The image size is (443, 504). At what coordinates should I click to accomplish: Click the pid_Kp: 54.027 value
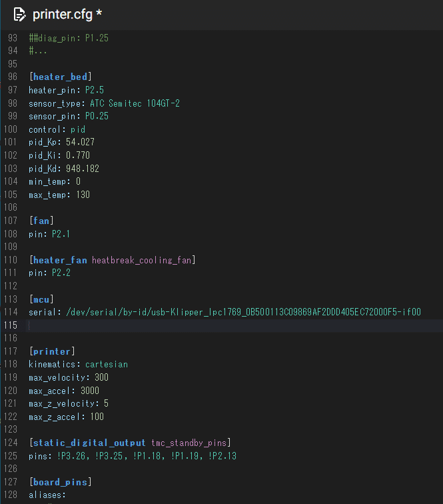pyautogui.click(x=81, y=142)
